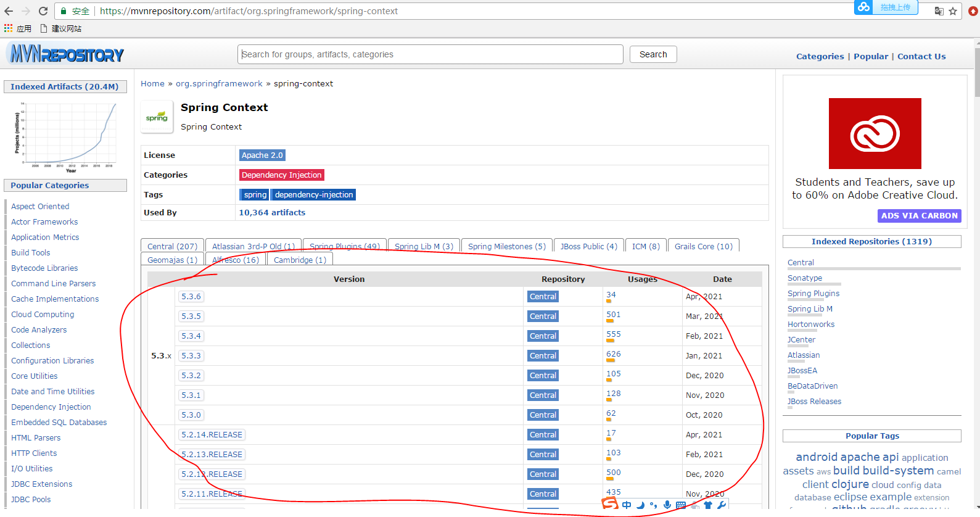The image size is (980, 517).
Task: Click the ADS VIA CARBON label
Action: (919, 215)
